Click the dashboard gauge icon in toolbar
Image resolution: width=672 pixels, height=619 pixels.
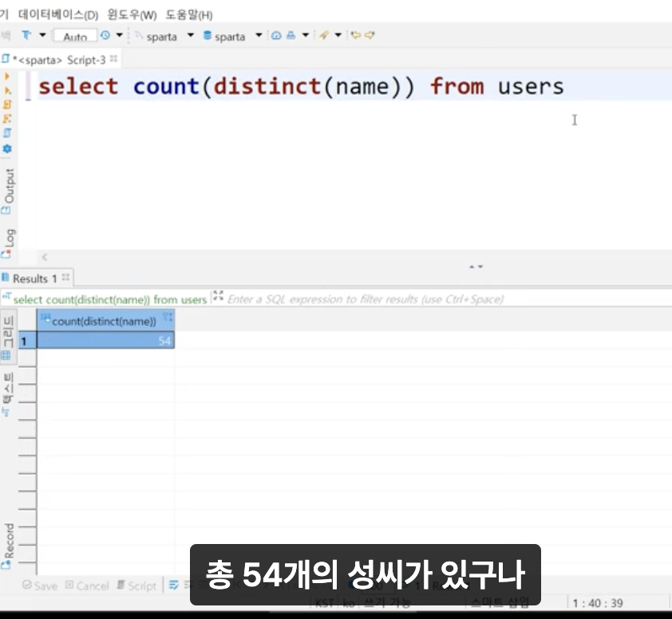tap(276, 35)
